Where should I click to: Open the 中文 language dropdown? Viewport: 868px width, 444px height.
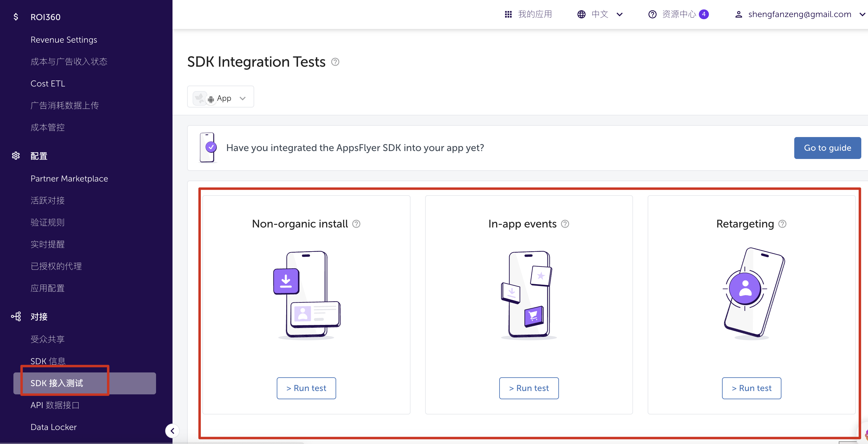(600, 15)
